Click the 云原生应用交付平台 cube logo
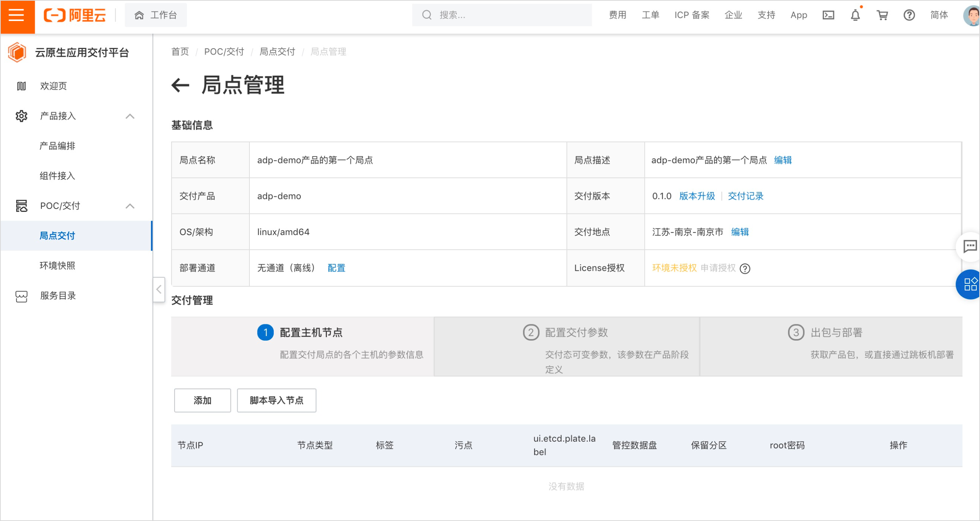The image size is (980, 521). [17, 52]
